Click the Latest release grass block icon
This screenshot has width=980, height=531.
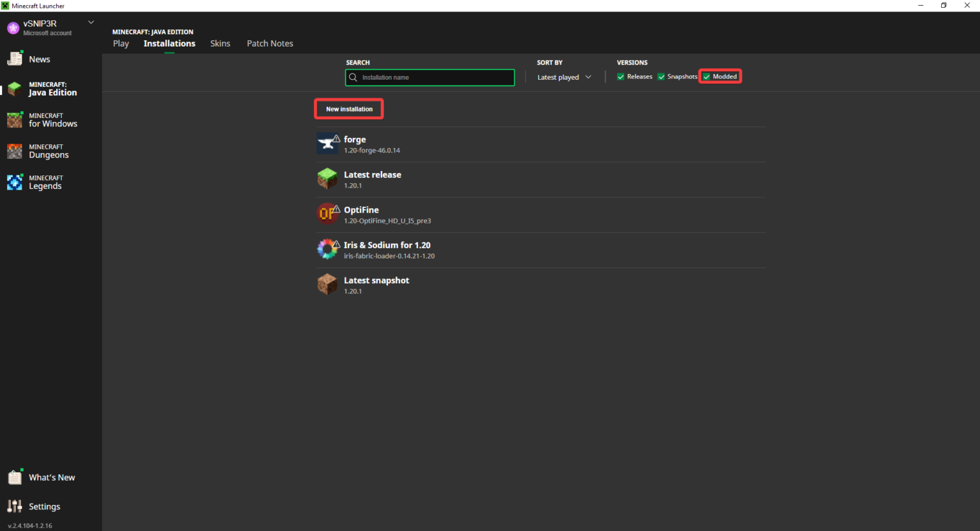point(327,179)
